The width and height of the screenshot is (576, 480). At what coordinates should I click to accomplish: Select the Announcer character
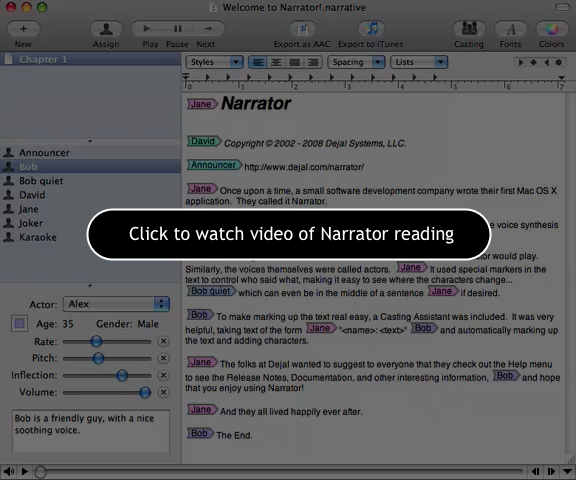(90, 152)
